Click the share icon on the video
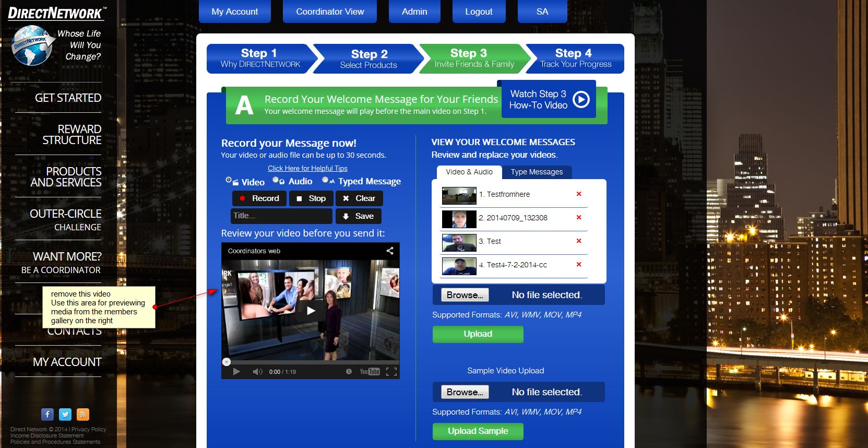The width and height of the screenshot is (868, 448). [x=390, y=251]
